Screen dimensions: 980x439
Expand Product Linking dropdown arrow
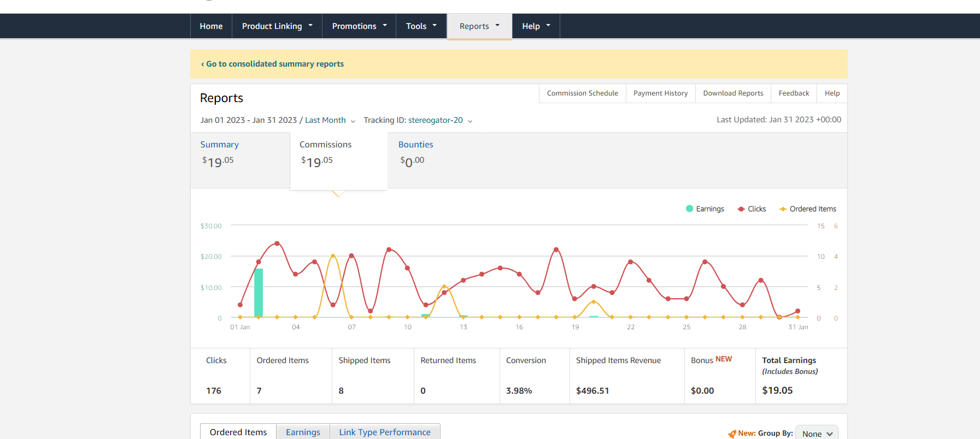310,25
